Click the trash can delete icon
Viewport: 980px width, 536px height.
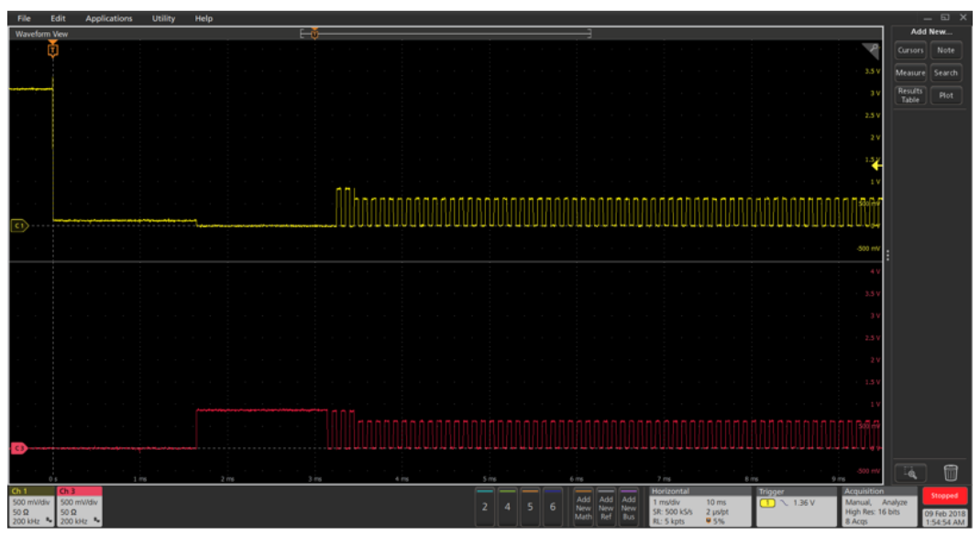951,472
